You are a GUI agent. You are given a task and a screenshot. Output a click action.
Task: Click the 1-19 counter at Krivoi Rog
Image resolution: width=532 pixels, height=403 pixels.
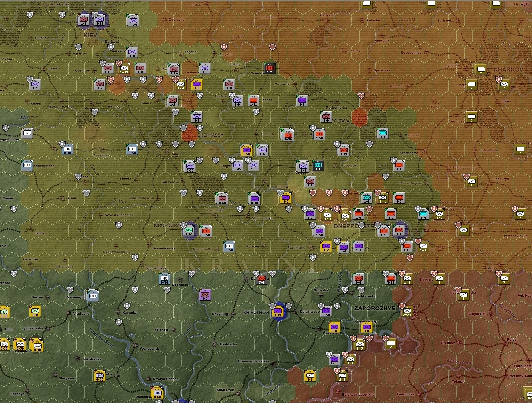click(278, 311)
